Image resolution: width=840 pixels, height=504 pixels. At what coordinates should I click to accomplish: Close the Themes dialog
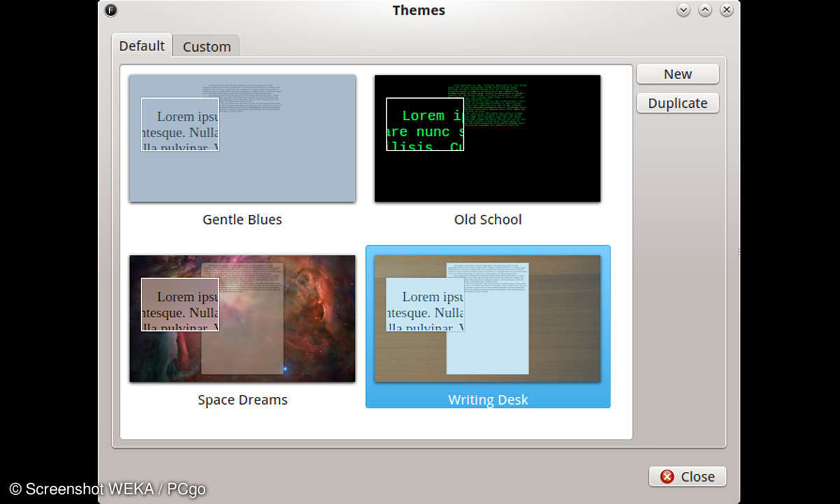[x=687, y=476]
